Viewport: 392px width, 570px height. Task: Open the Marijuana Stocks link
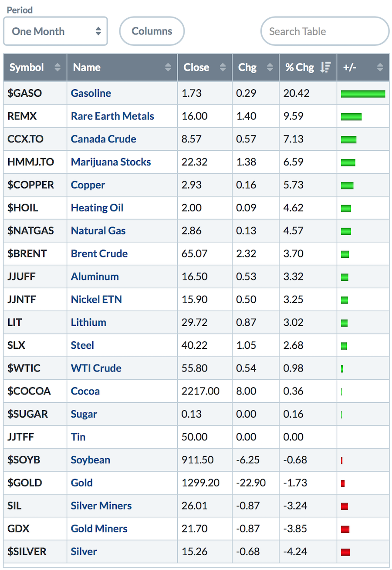coord(111,162)
